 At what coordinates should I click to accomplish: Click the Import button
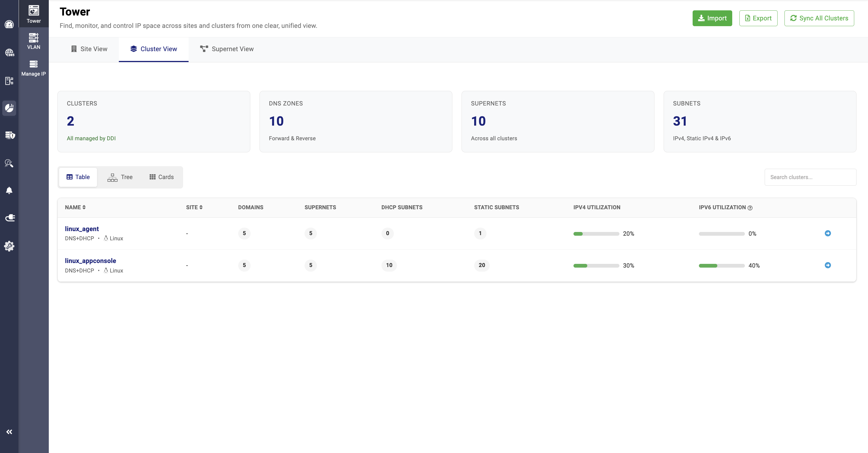click(712, 18)
